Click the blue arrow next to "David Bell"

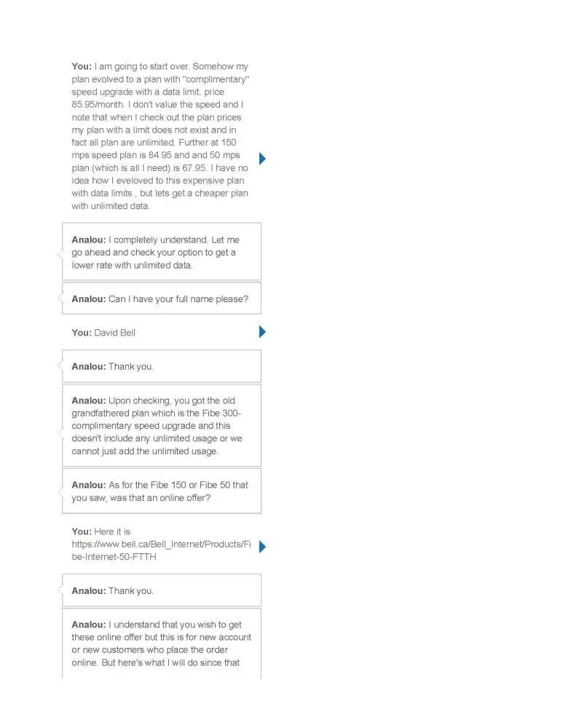(x=263, y=333)
